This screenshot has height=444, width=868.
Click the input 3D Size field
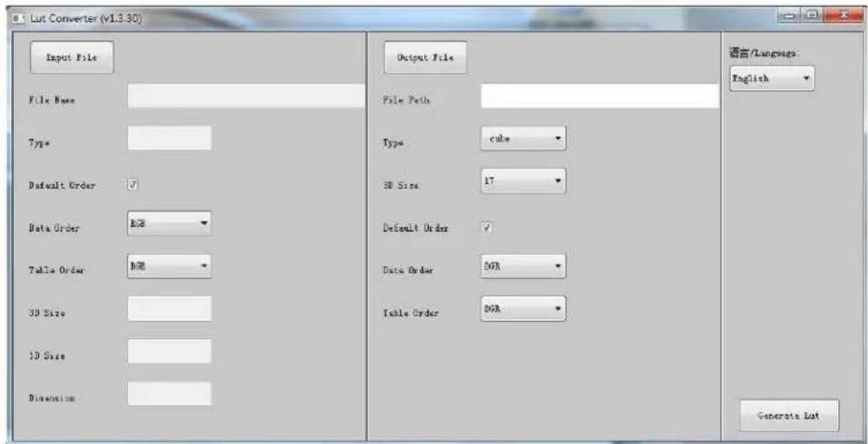[169, 309]
